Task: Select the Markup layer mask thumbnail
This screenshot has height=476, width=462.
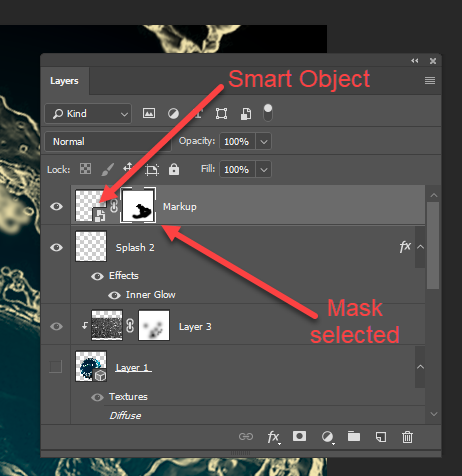Action: (138, 206)
